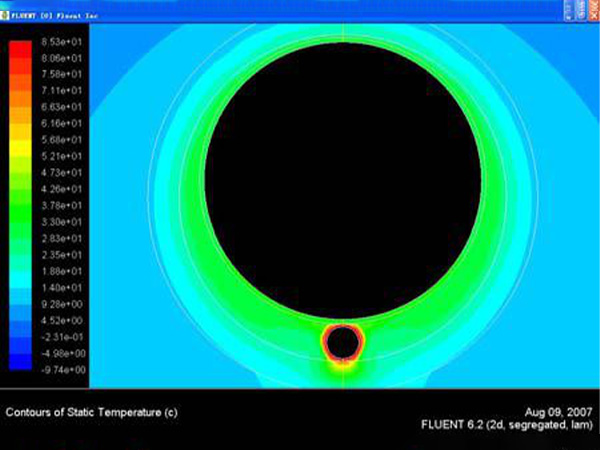Click the yellow legend swatch at 5.68e+01
Screen dimensions: 600x450
tap(21, 140)
